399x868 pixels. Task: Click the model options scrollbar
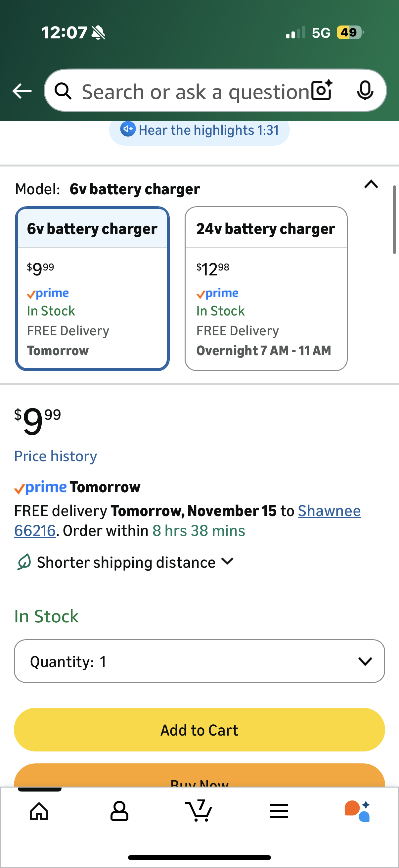click(394, 220)
